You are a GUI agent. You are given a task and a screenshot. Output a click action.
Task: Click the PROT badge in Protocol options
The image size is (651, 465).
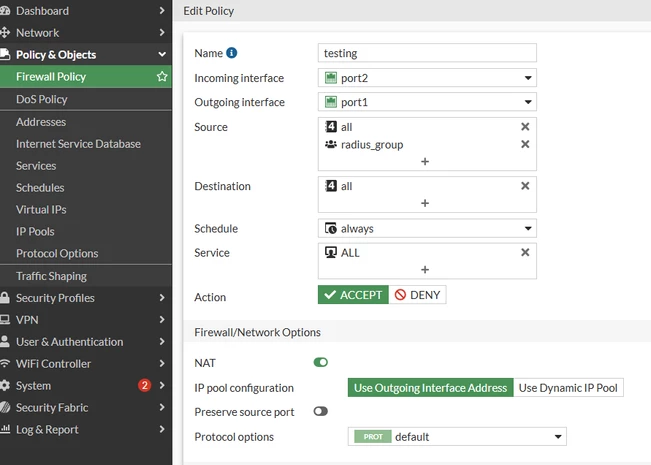pos(372,437)
